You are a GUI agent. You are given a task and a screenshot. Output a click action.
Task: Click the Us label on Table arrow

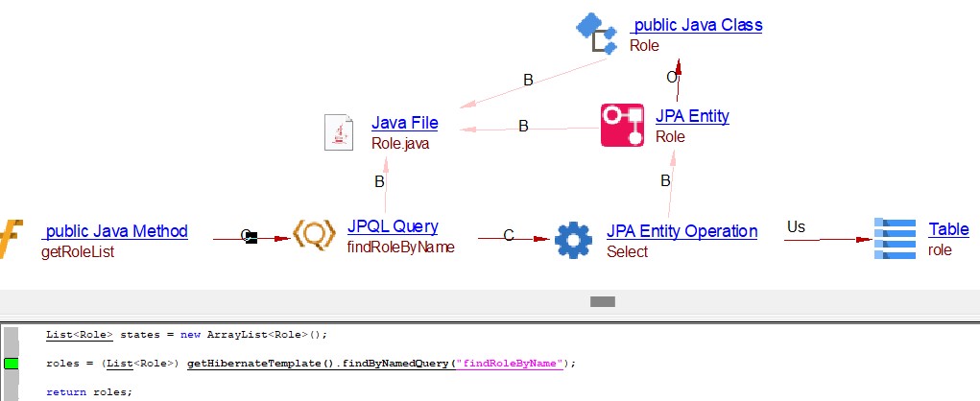[796, 227]
